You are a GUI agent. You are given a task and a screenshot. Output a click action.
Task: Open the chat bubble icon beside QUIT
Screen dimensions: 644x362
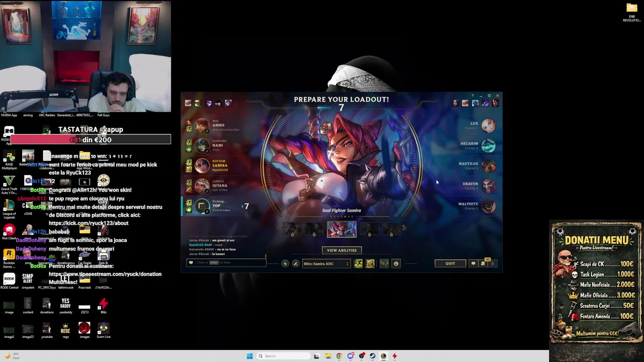click(473, 263)
